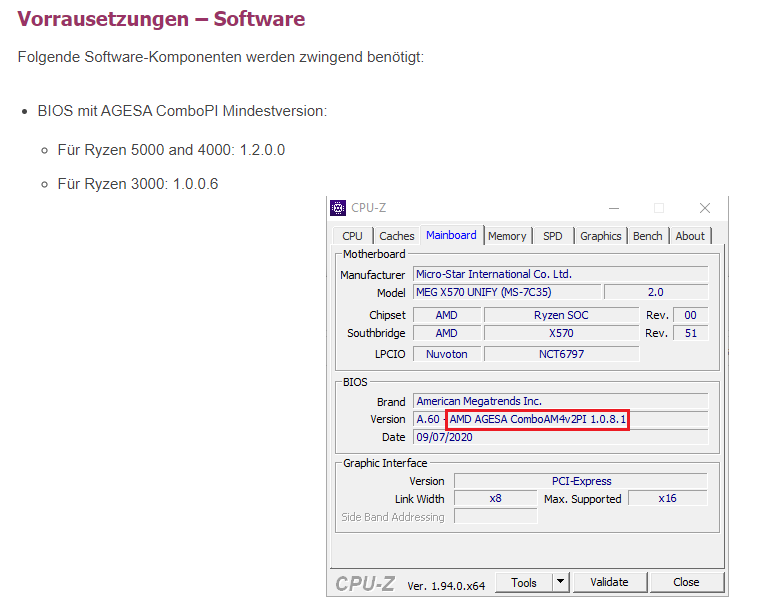Click the model revision value 2.0
This screenshot has width=765, height=613.
656,292
